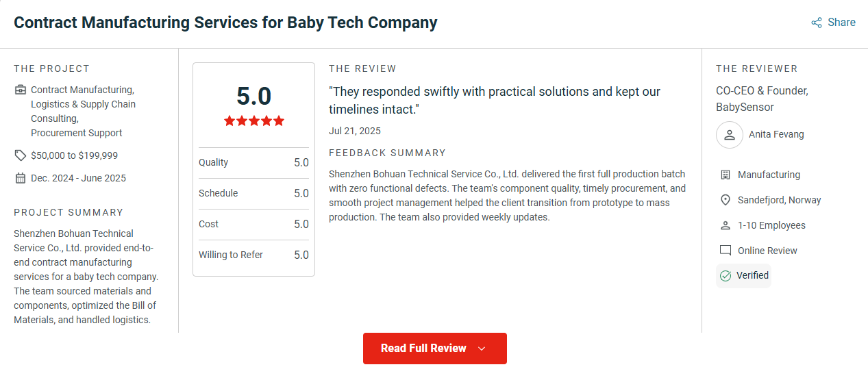Click the Manufacturing building icon

[726, 175]
